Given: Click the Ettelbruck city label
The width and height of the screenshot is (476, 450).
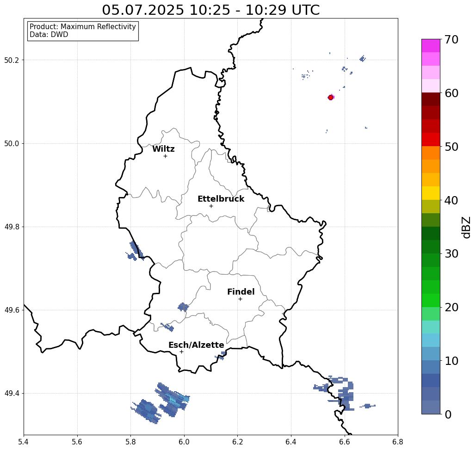Looking at the screenshot, I should pos(221,199).
